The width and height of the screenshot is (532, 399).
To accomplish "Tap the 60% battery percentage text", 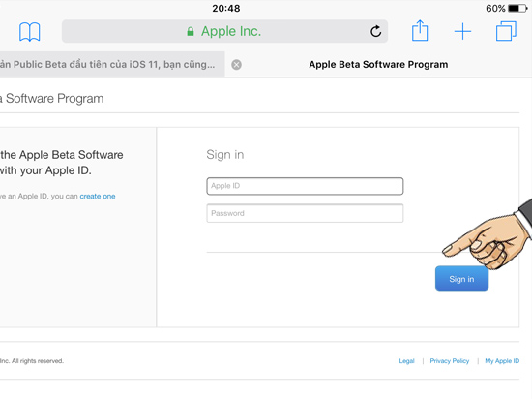I will [x=495, y=8].
